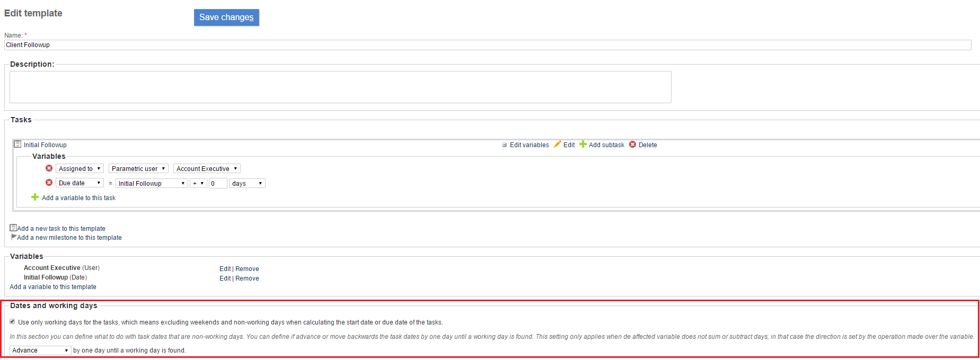Click the red remove icon beside Due date
The width and height of the screenshot is (980, 360).
click(x=49, y=183)
